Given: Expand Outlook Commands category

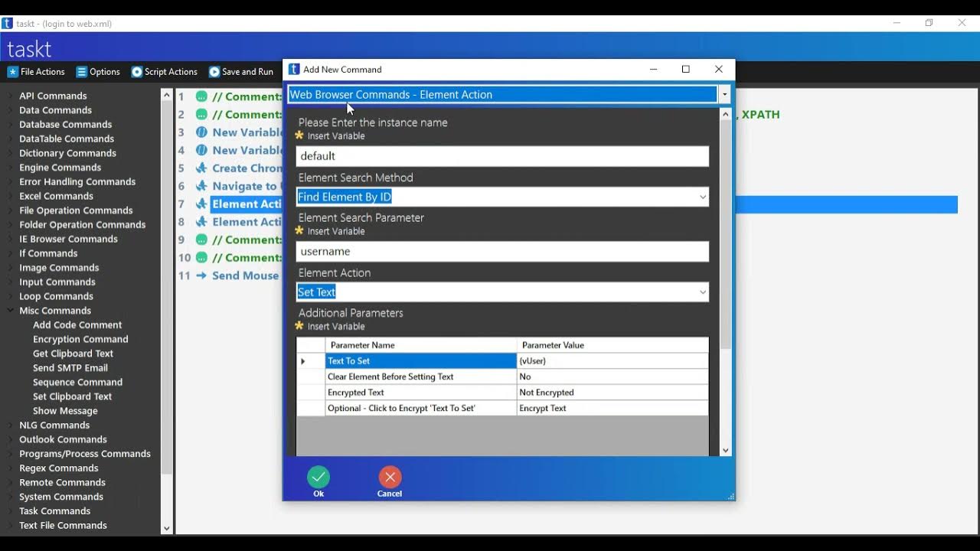Looking at the screenshot, I should click(x=11, y=439).
